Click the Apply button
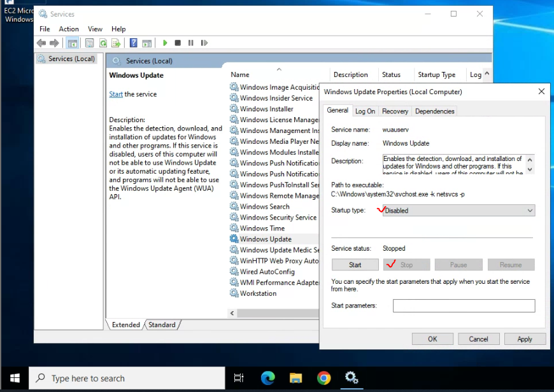Image resolution: width=554 pixels, height=392 pixels. [x=525, y=339]
